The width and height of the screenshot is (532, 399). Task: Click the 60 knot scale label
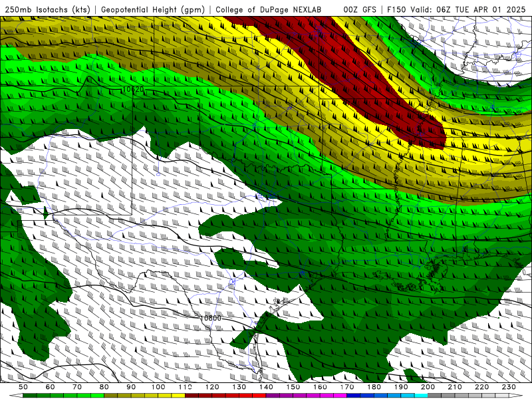[x=51, y=387]
